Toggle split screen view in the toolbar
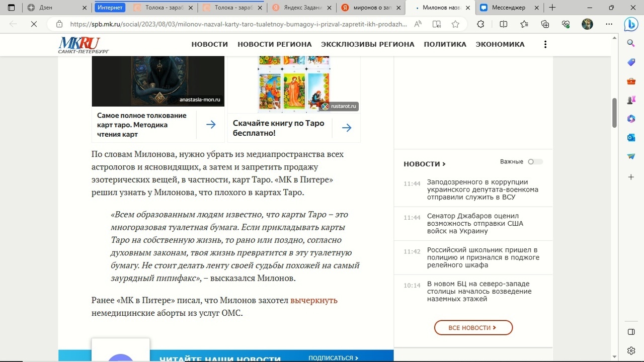Viewport: 644px width, 362px height. (503, 24)
